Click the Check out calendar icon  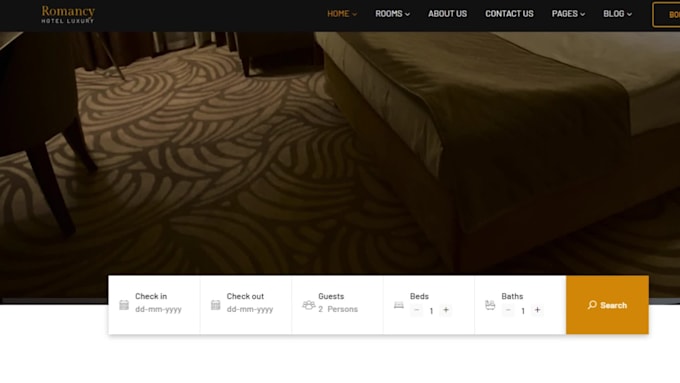(x=216, y=305)
